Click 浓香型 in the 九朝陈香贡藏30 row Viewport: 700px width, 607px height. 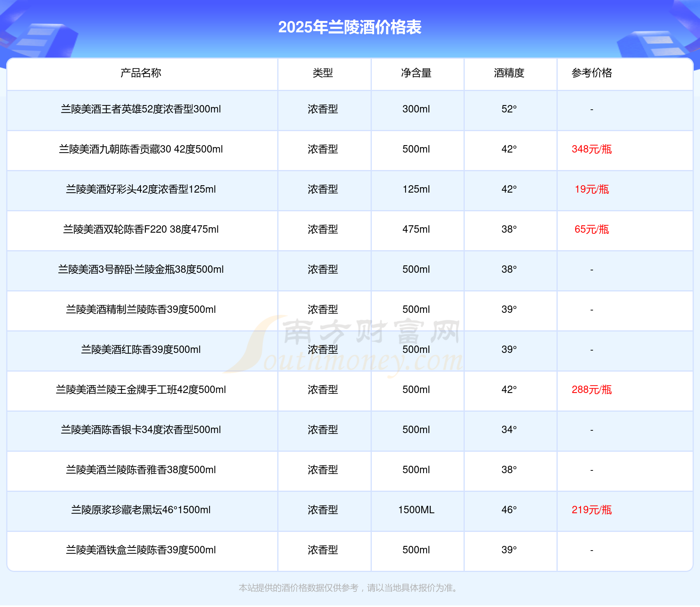click(x=323, y=149)
